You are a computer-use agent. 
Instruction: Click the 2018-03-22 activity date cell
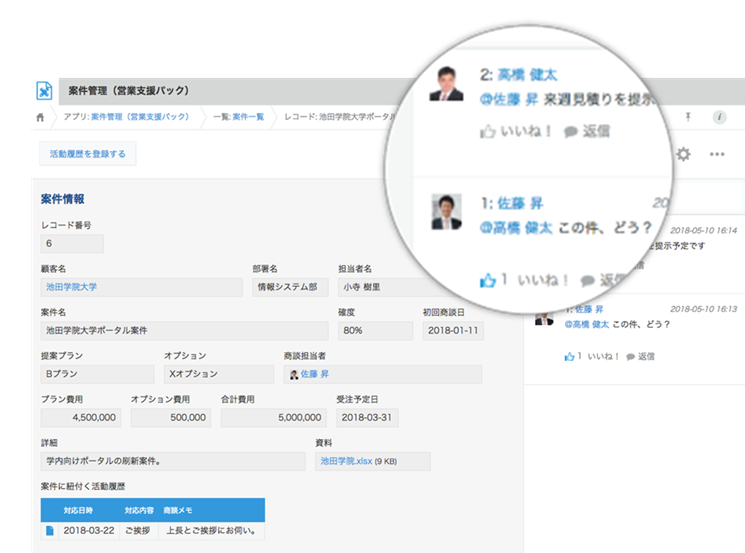89,531
